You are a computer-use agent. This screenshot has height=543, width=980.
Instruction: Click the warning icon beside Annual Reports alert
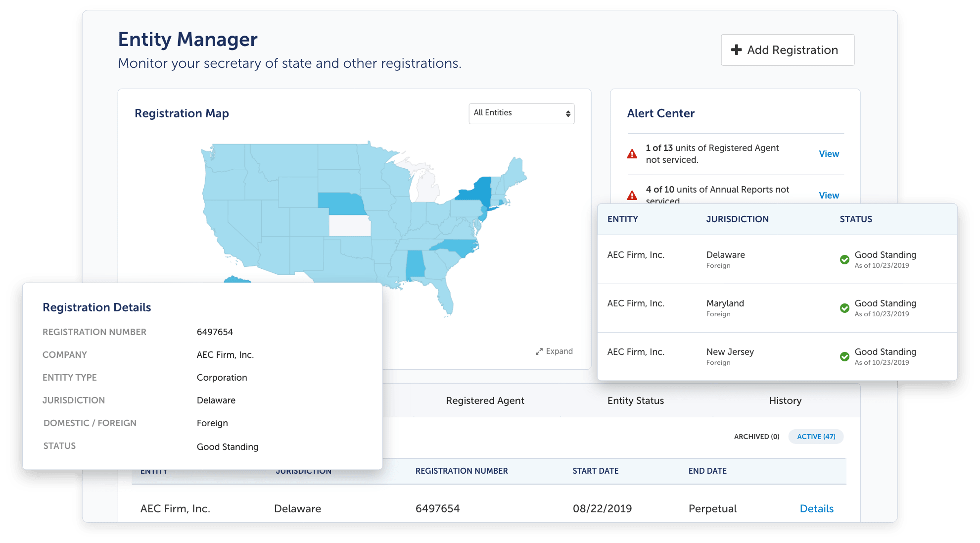click(632, 195)
